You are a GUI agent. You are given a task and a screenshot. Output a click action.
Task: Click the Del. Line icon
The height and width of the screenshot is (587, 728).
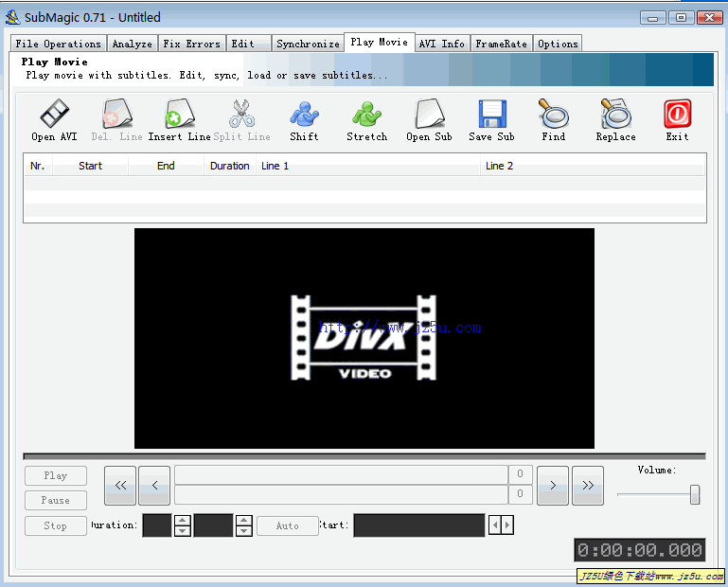pos(117,114)
